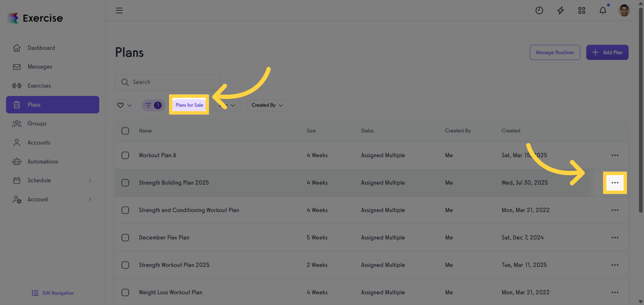Viewport: 644px width, 305px height.
Task: Sort by the Size column header
Action: pyautogui.click(x=311, y=131)
